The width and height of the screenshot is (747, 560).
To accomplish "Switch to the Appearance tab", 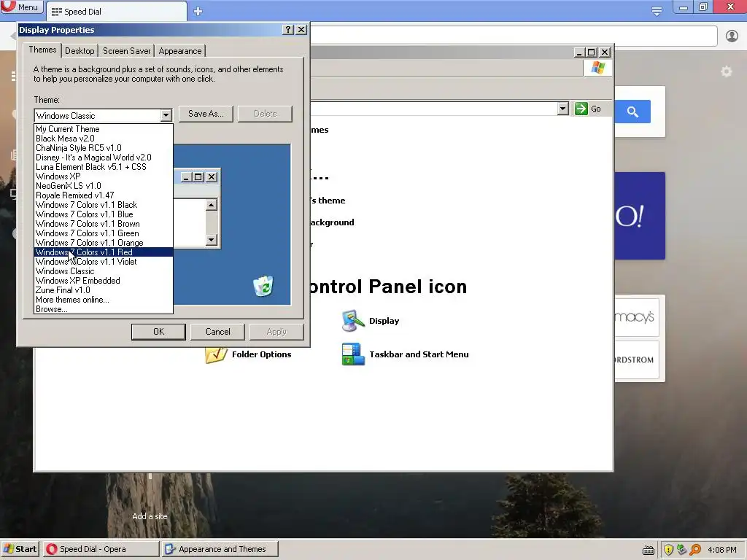I will point(180,51).
